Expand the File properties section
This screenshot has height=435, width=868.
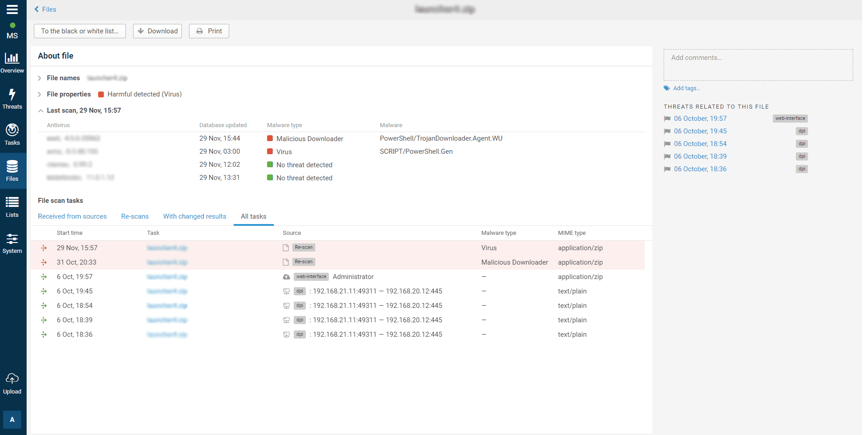click(x=40, y=95)
